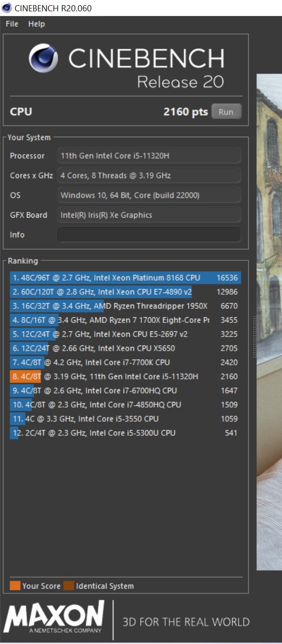282x644 pixels.
Task: Select ranking row Ryzen Threadripper 1950X
Action: (x=125, y=306)
